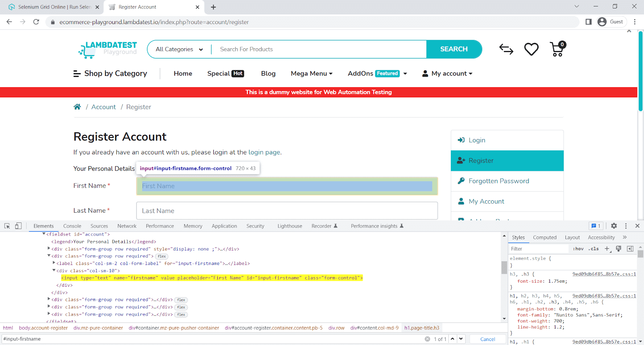Viewport: 644px width, 345px height.
Task: Click the home breadcrumb icon
Action: pos(77,107)
